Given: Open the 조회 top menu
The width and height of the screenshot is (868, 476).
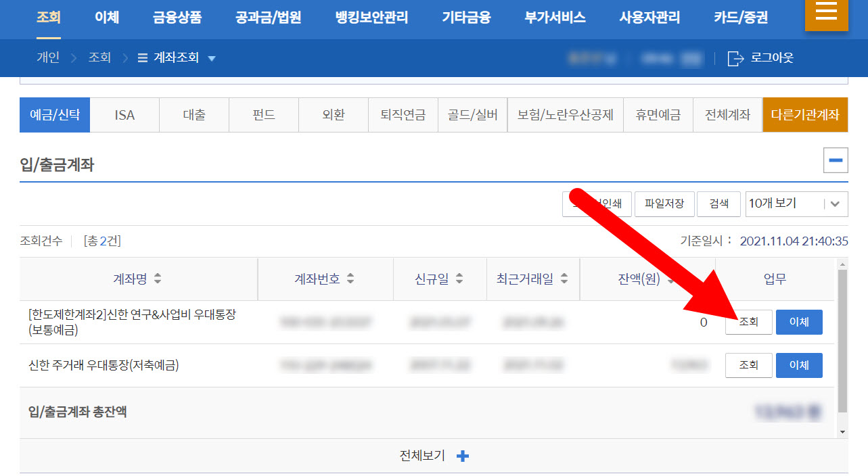Looking at the screenshot, I should [x=48, y=18].
